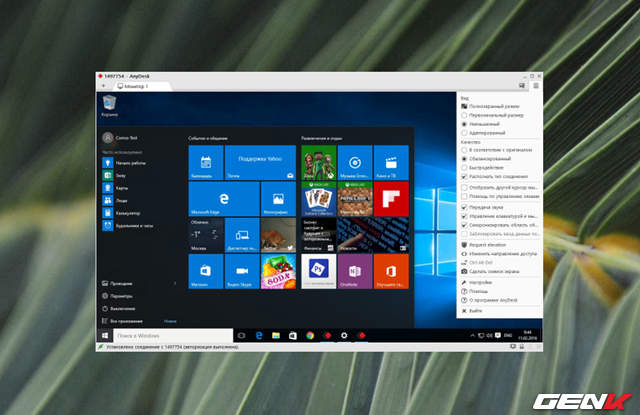The image size is (640, 415).
Task: Open the Chrome icon in remote taskbar
Action: 310,335
